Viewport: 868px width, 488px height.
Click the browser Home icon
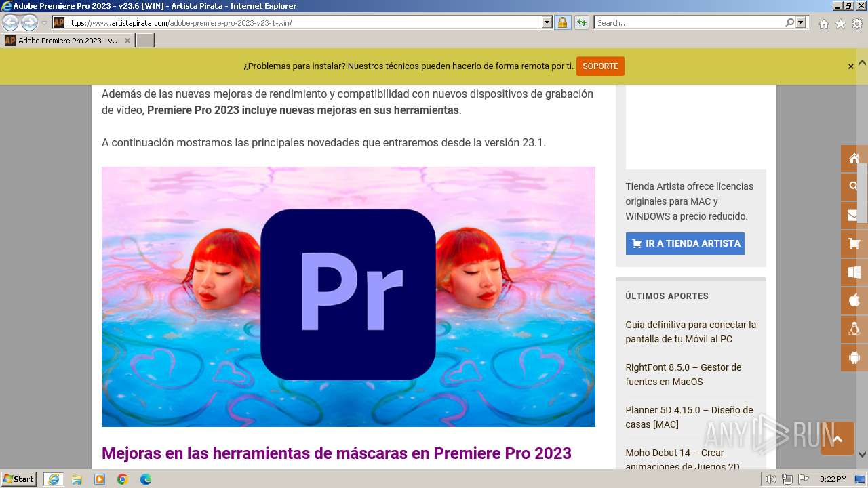coord(823,24)
